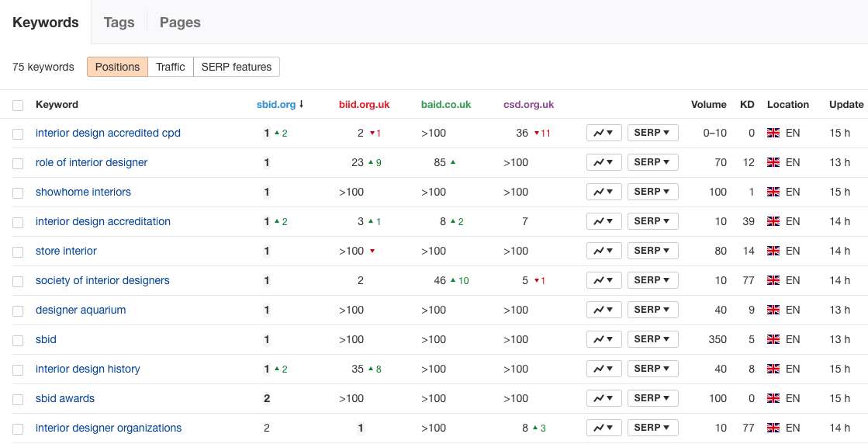Open history chart for 'interior design accreditation'
The height and width of the screenshot is (444, 868).
point(604,221)
